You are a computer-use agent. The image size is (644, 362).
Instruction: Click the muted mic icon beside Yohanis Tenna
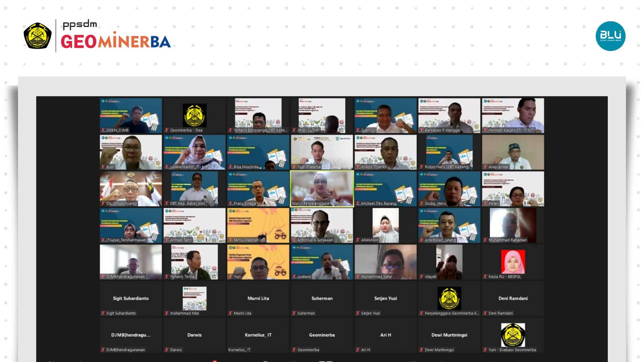pos(167,276)
